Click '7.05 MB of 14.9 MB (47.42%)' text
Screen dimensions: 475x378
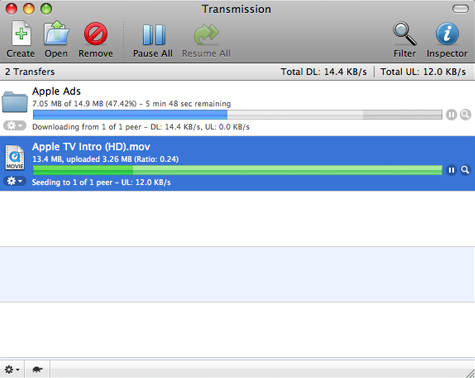point(84,104)
